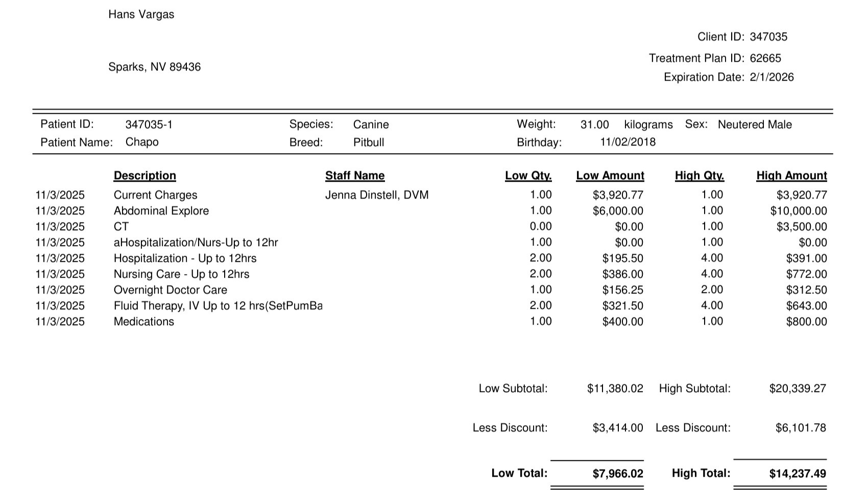Click the Description column header
This screenshot has height=490, width=868.
[x=144, y=176]
